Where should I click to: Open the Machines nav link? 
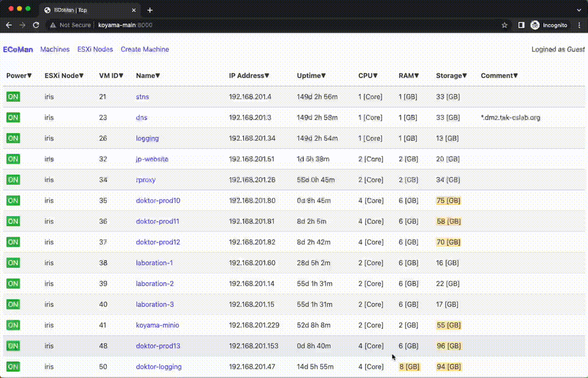(x=55, y=49)
